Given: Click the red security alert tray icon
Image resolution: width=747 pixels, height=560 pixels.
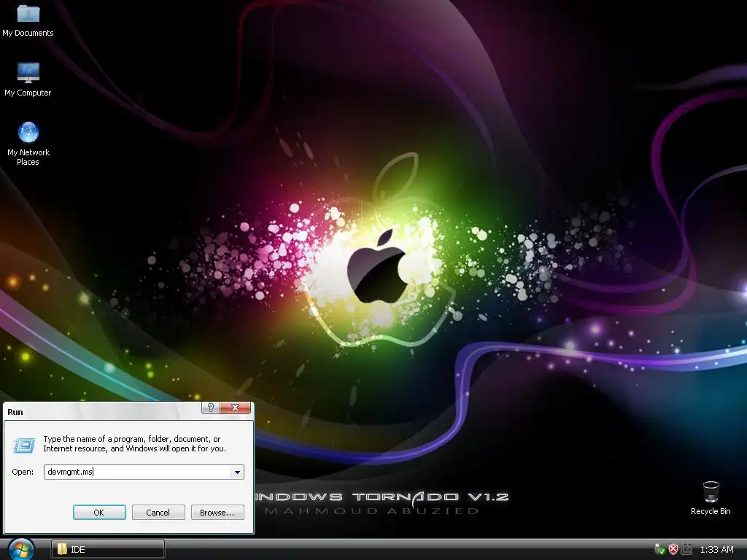Looking at the screenshot, I should pos(673,550).
